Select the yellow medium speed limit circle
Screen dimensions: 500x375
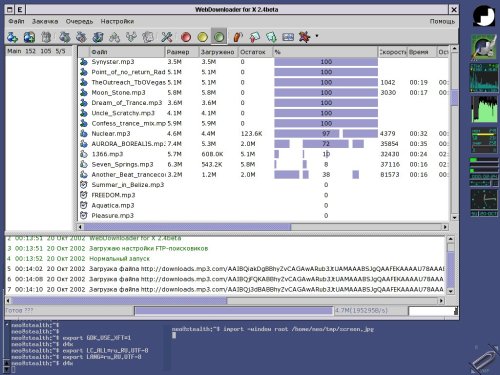click(203, 37)
